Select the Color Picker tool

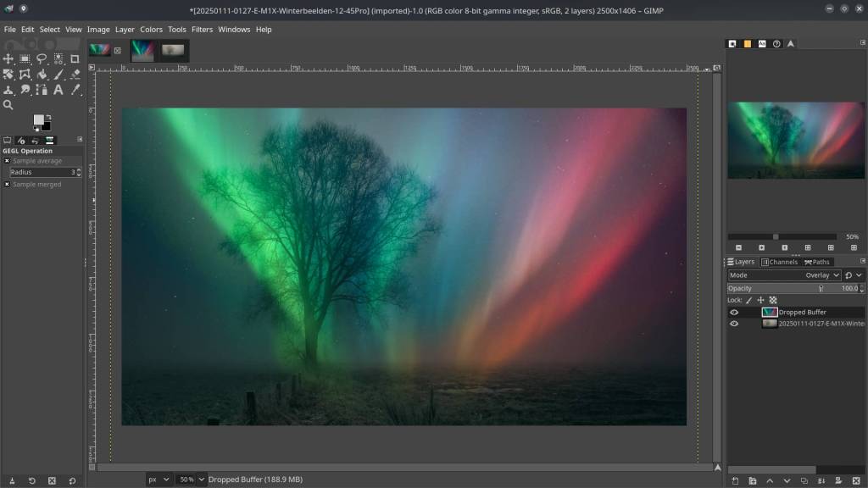tap(75, 90)
